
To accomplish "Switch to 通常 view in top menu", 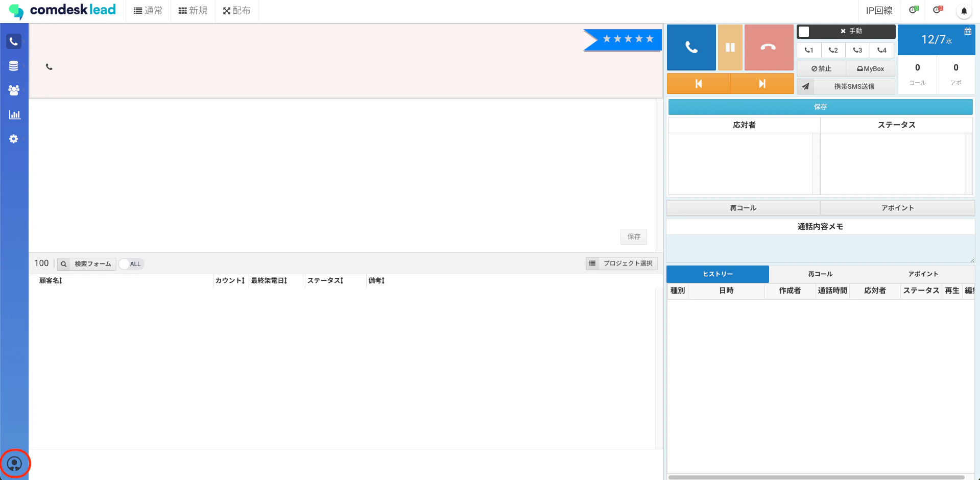I will 148,11.
